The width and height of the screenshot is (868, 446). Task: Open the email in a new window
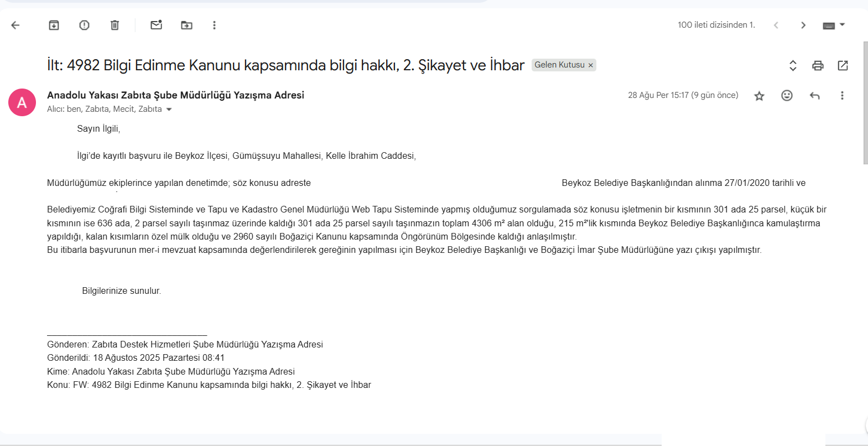click(843, 65)
